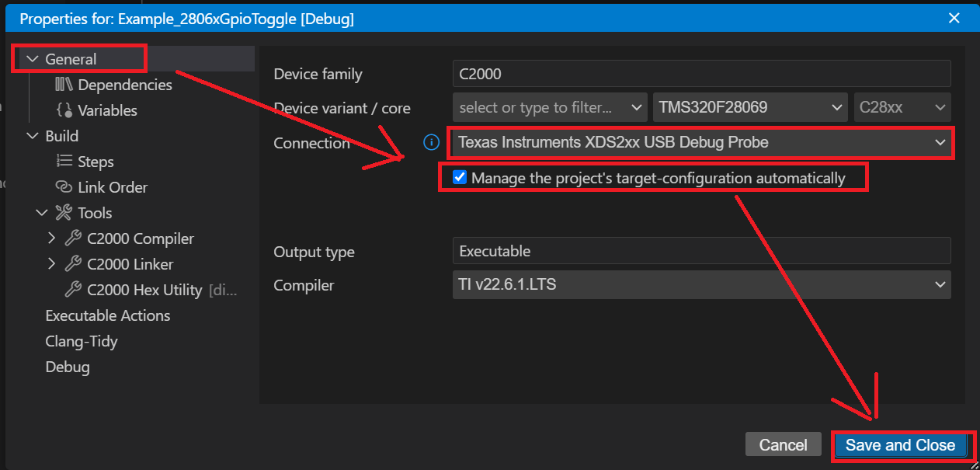Select the Tools category label

coord(95,213)
